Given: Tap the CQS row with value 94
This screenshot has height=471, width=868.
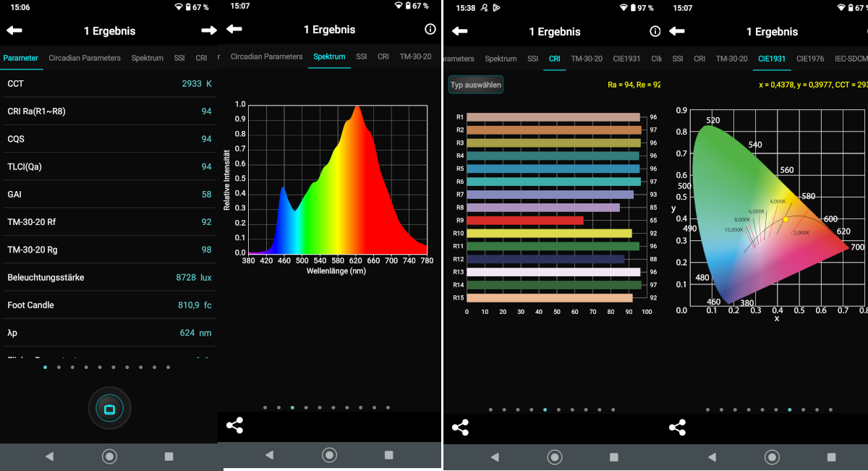Looking at the screenshot, I should point(109,139).
